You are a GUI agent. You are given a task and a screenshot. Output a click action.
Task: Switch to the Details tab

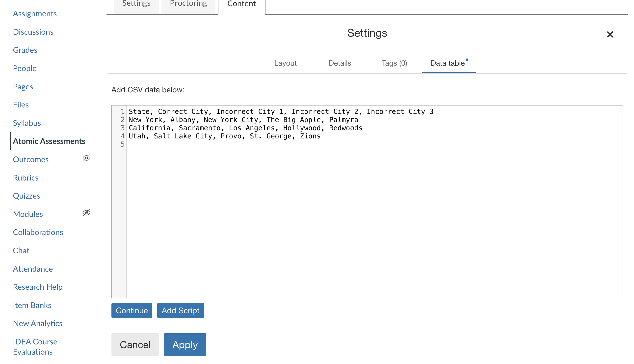340,63
